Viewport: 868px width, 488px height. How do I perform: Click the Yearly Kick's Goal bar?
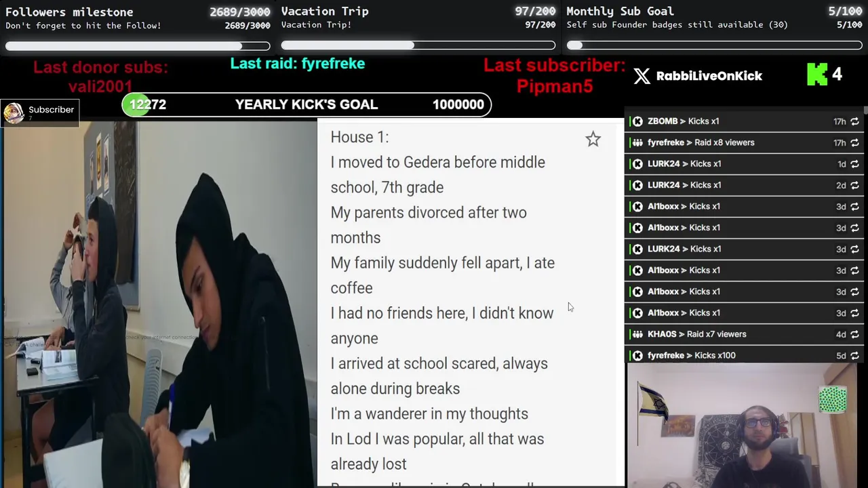click(307, 104)
